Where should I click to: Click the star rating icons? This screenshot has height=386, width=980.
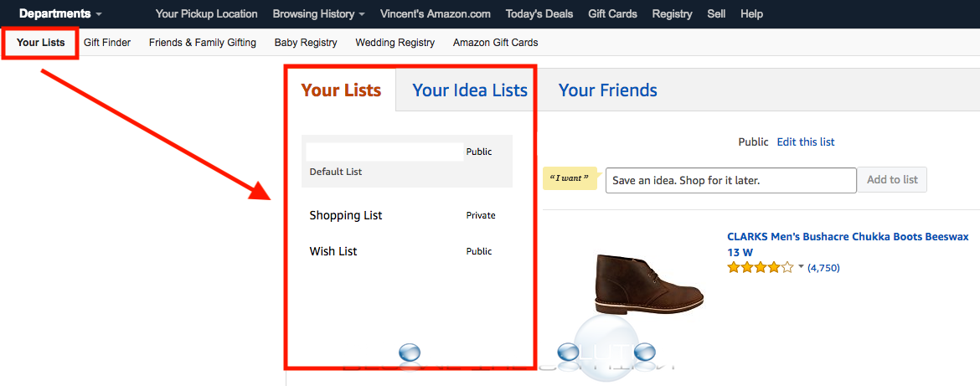pyautogui.click(x=760, y=267)
